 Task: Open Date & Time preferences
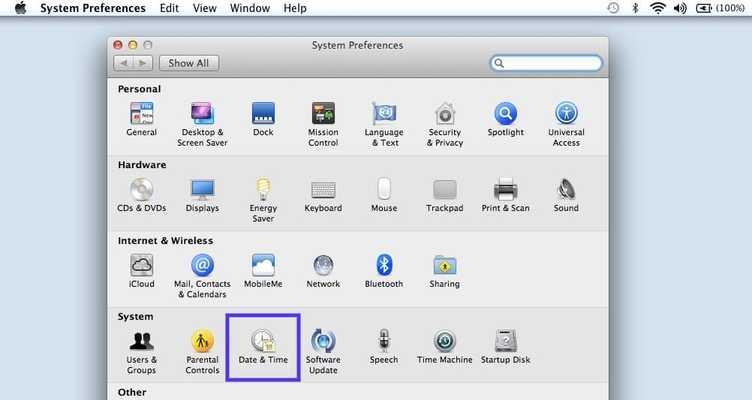pyautogui.click(x=263, y=346)
